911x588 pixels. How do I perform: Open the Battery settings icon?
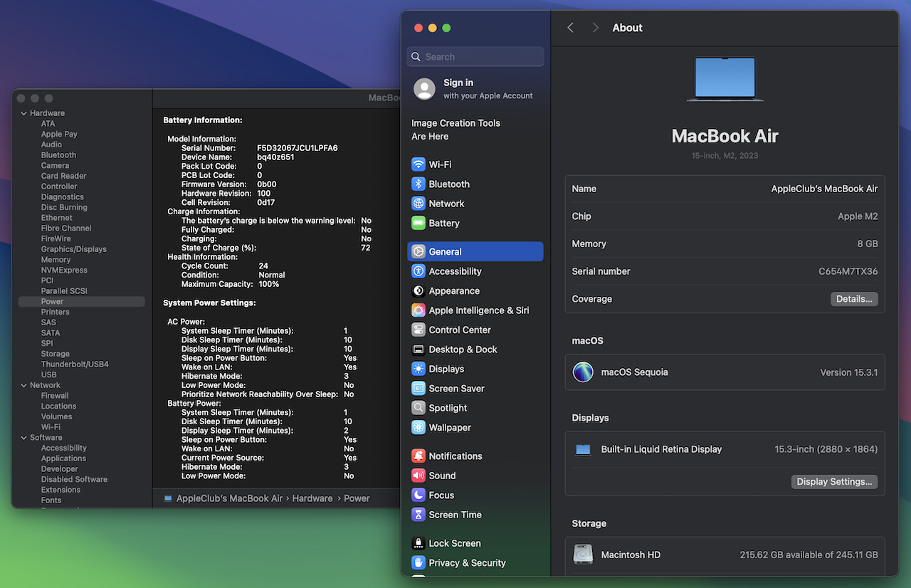pos(418,223)
